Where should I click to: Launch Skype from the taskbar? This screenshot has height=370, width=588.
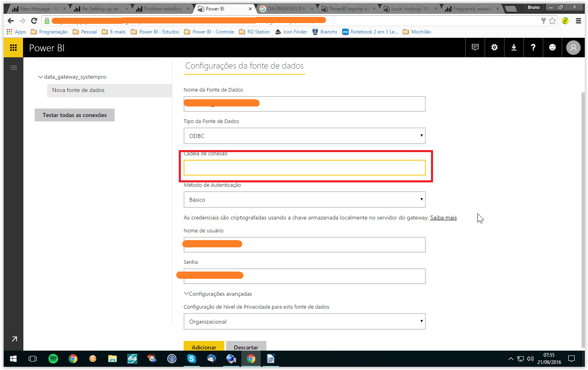[x=191, y=359]
